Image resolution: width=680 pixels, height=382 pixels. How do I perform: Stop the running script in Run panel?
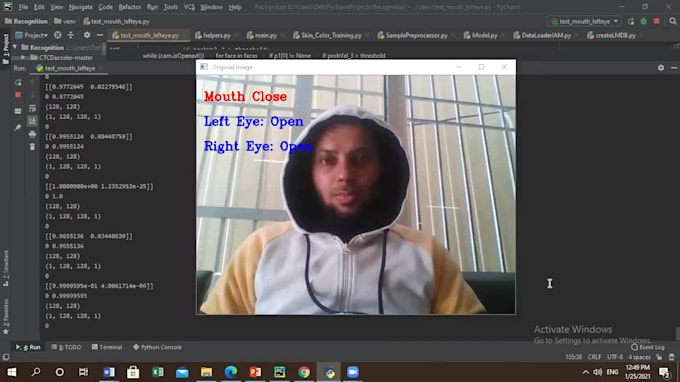[18, 95]
